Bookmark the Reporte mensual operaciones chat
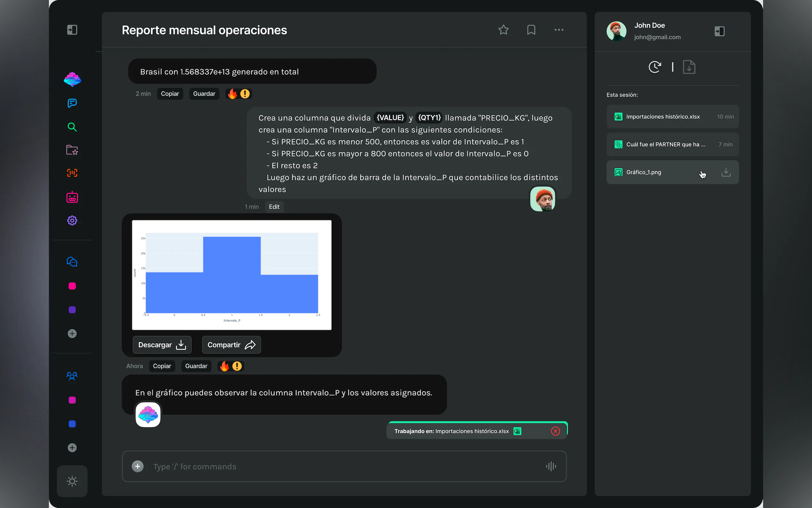This screenshot has height=508, width=812. pos(531,30)
